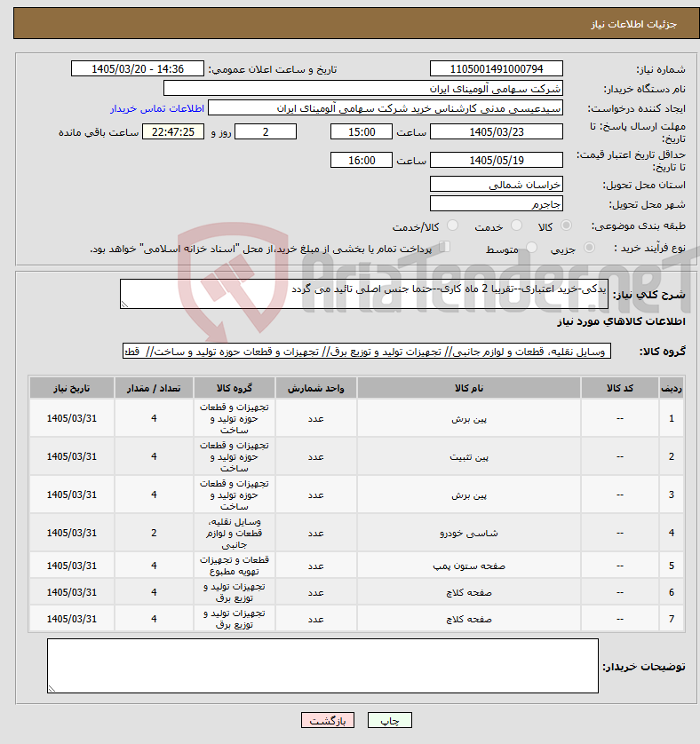Click the نام کالا column header
The width and height of the screenshot is (700, 744).
pos(469,388)
